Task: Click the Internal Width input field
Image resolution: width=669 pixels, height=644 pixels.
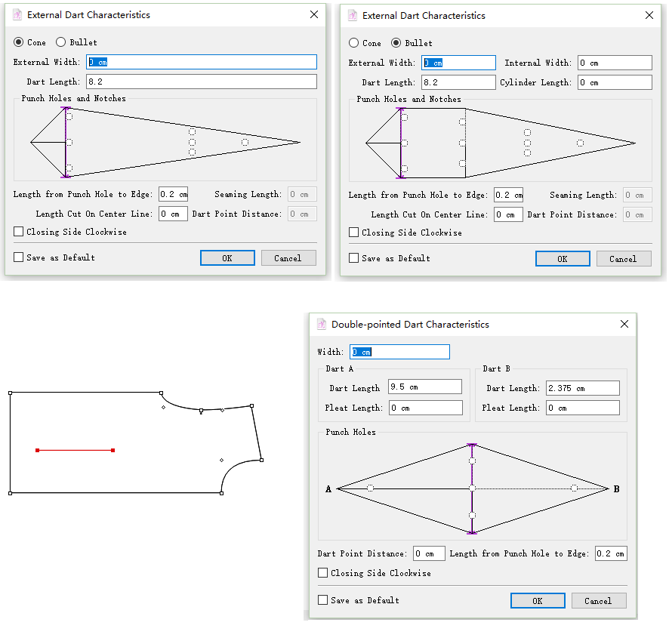Action: coord(614,63)
